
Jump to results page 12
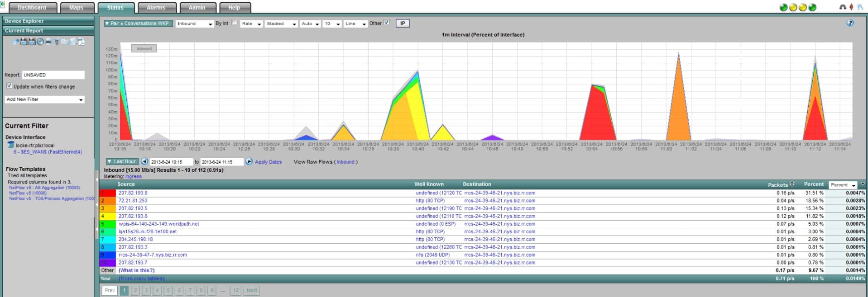[x=235, y=291]
